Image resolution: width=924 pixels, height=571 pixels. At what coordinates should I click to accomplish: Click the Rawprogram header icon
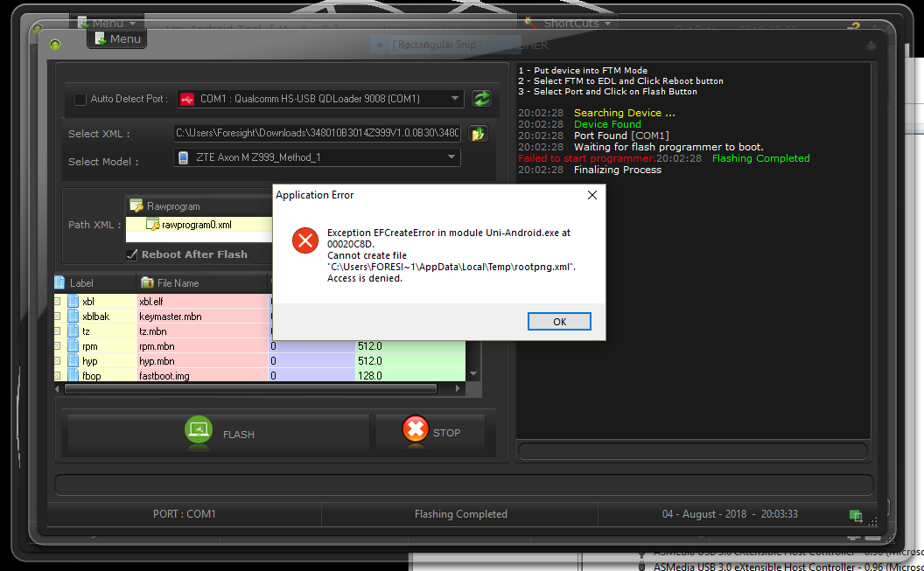pos(136,206)
